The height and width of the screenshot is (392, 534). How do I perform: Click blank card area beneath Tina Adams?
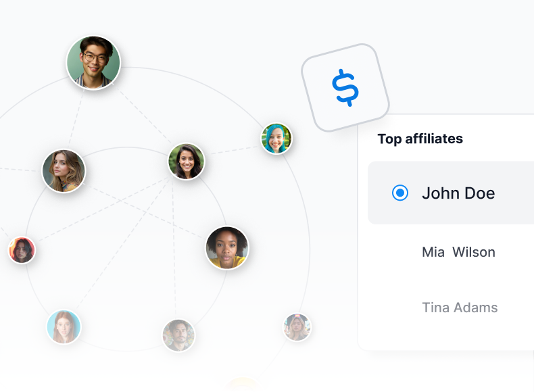tap(446, 337)
